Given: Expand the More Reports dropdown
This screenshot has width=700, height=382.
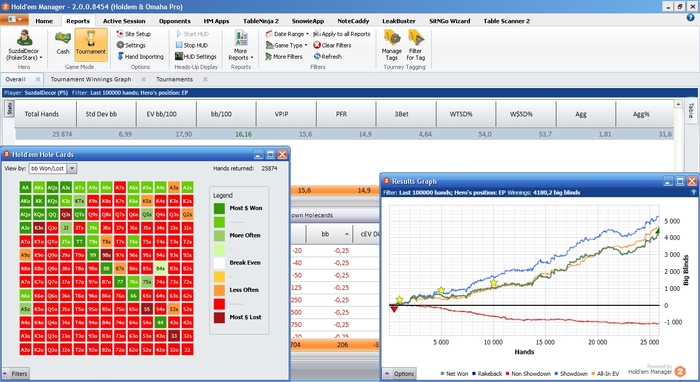Looking at the screenshot, I should [x=241, y=45].
